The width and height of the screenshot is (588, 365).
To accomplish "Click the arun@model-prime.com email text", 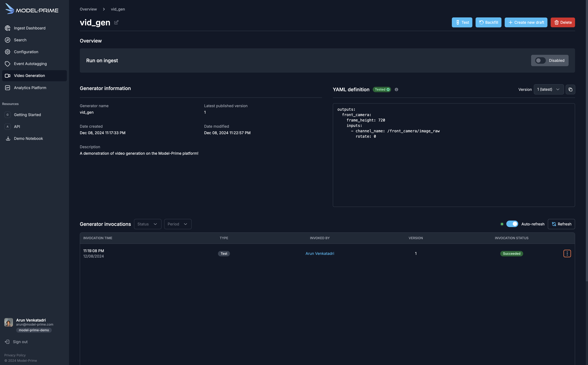I will (35, 325).
